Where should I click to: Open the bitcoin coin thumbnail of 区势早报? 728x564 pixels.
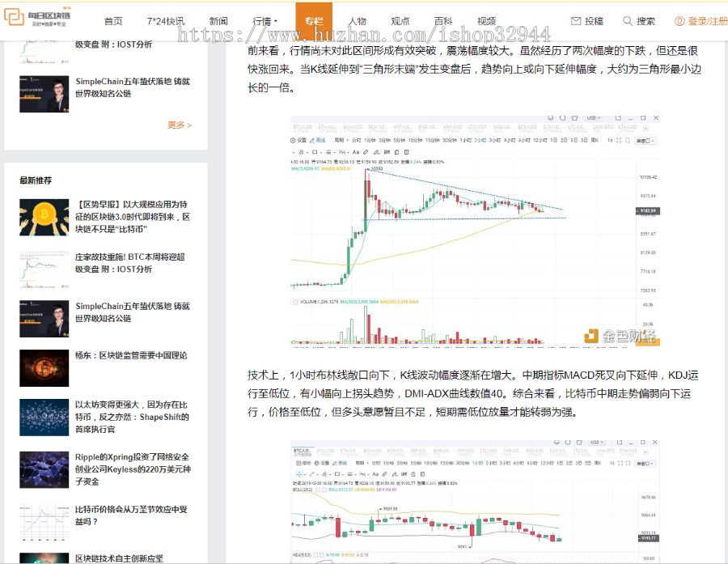(44, 218)
